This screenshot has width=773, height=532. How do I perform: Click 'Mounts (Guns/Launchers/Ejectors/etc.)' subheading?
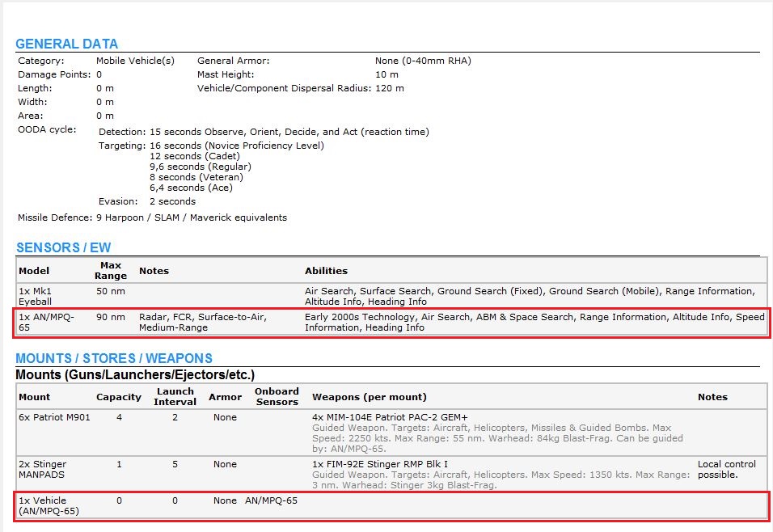pos(135,374)
